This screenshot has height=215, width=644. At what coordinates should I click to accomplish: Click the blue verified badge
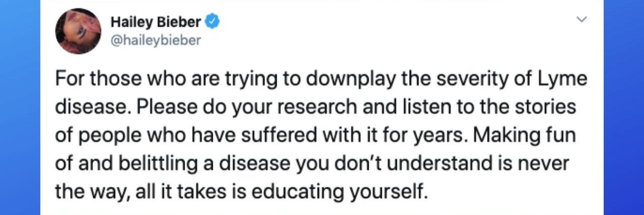(x=212, y=22)
